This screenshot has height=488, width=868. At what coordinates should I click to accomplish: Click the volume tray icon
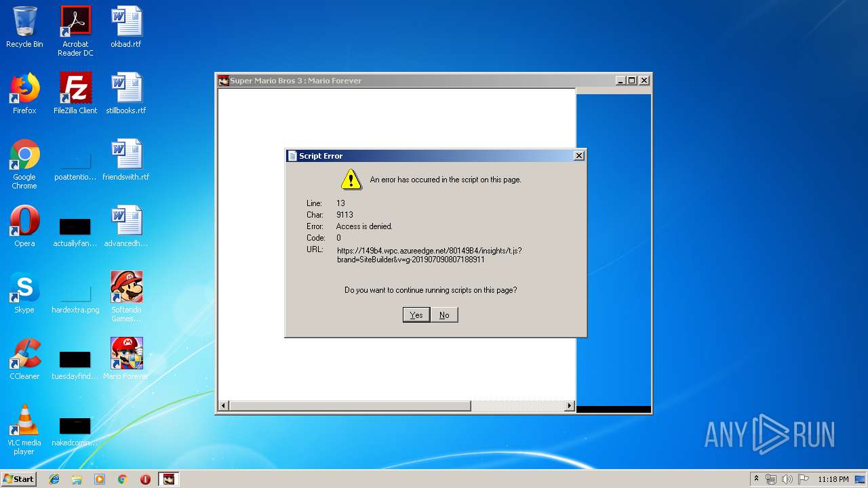787,479
